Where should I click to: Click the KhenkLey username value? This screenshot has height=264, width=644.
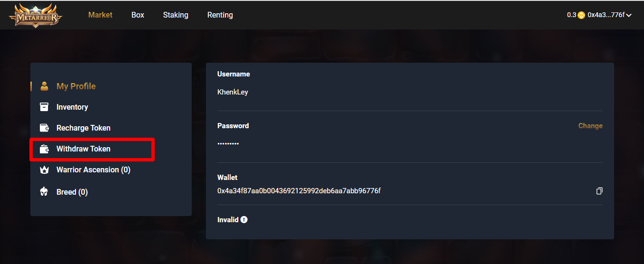coord(233,92)
